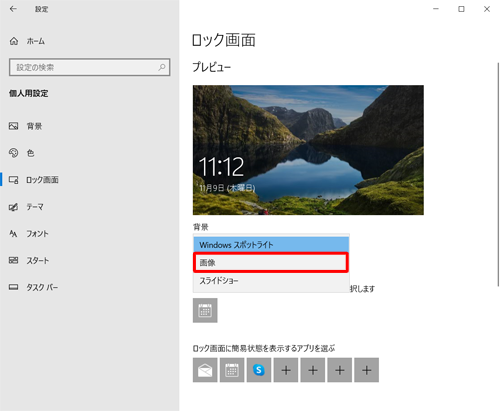500x411 pixels.
Task: Minimize the 設定 window
Action: (436, 9)
